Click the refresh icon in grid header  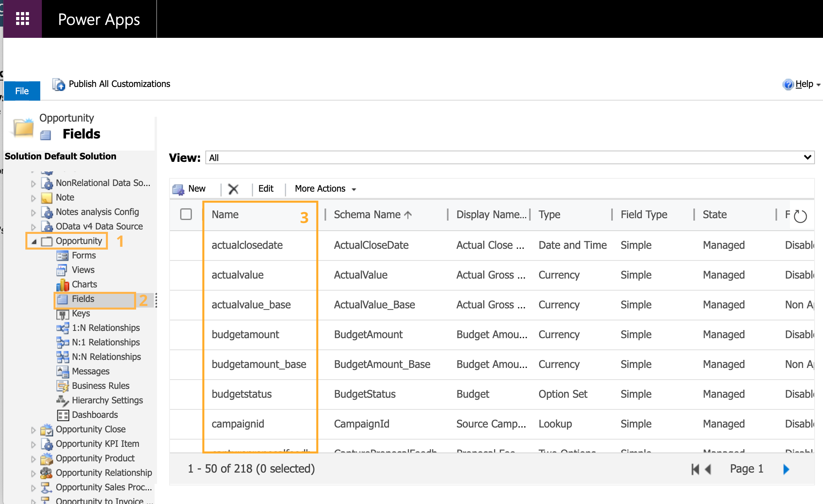800,216
